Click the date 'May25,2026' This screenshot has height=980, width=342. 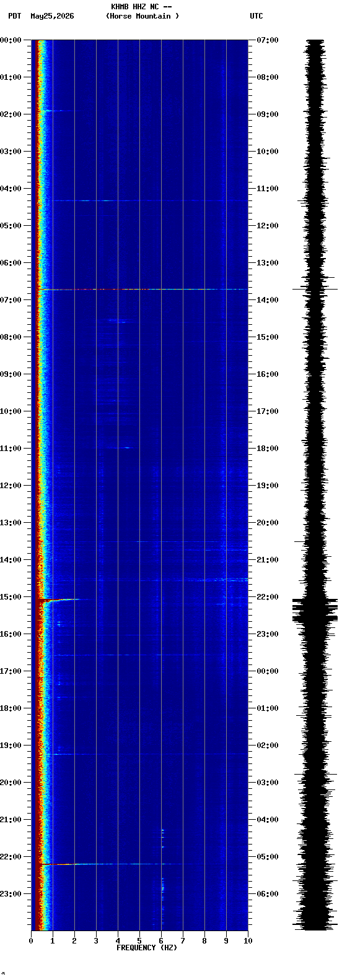click(x=52, y=16)
